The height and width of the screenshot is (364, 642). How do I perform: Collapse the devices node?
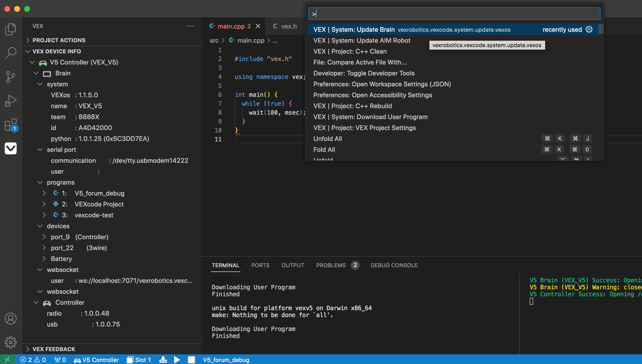click(x=40, y=226)
